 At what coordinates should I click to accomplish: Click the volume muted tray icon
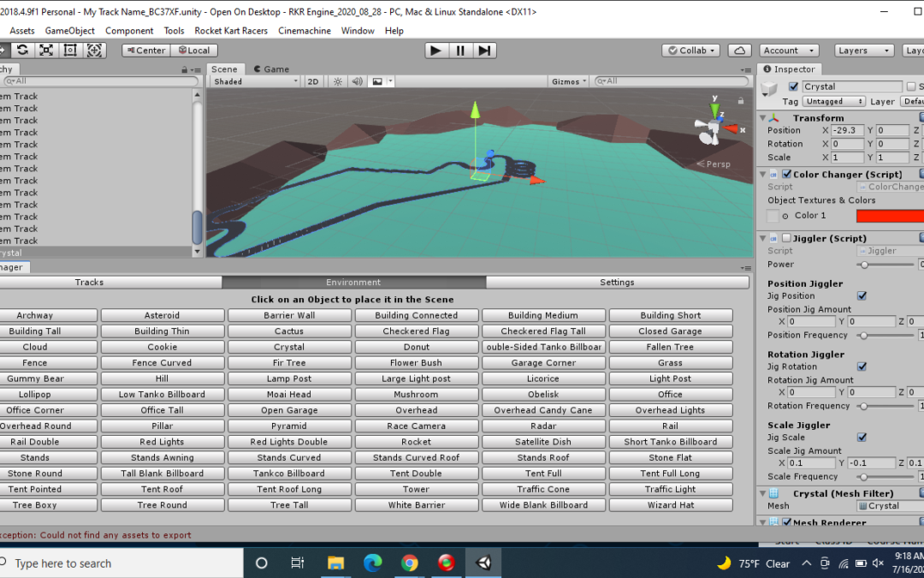(878, 563)
